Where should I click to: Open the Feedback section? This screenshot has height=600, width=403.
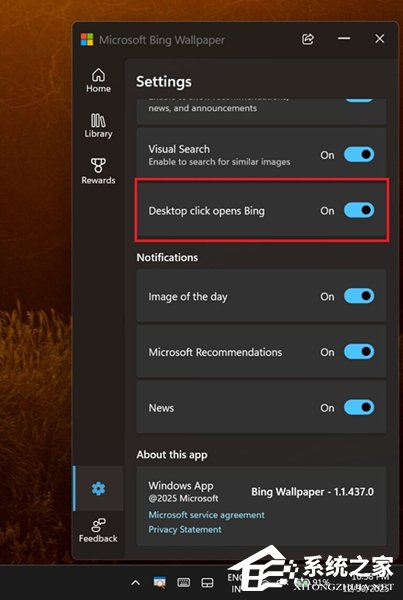(98, 531)
